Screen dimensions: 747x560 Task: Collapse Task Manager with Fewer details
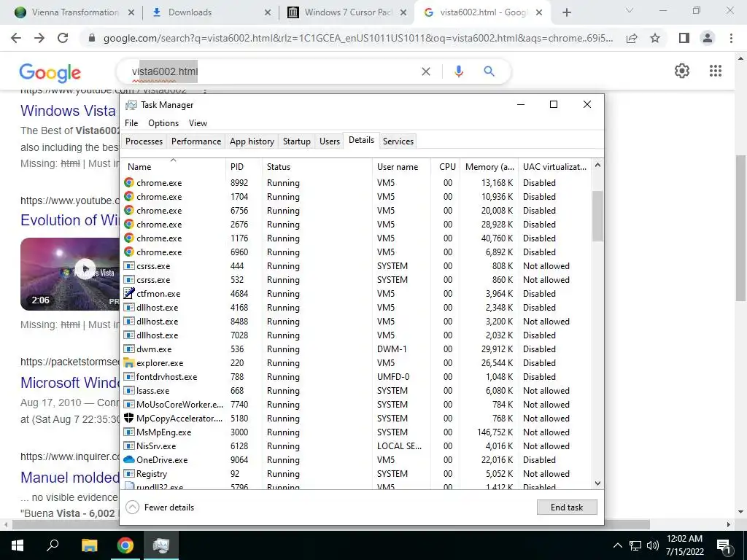point(160,507)
